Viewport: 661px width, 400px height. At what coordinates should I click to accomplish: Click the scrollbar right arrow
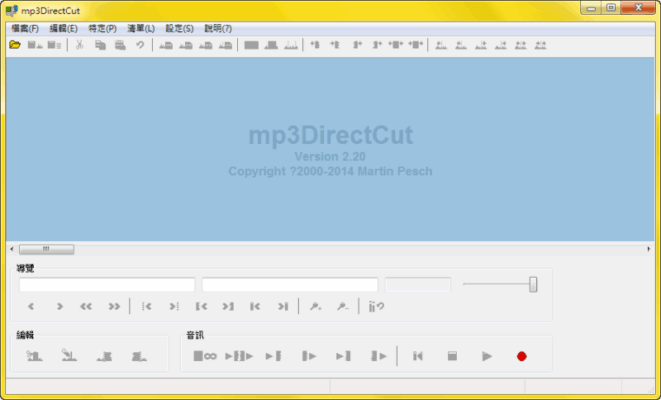(649, 249)
